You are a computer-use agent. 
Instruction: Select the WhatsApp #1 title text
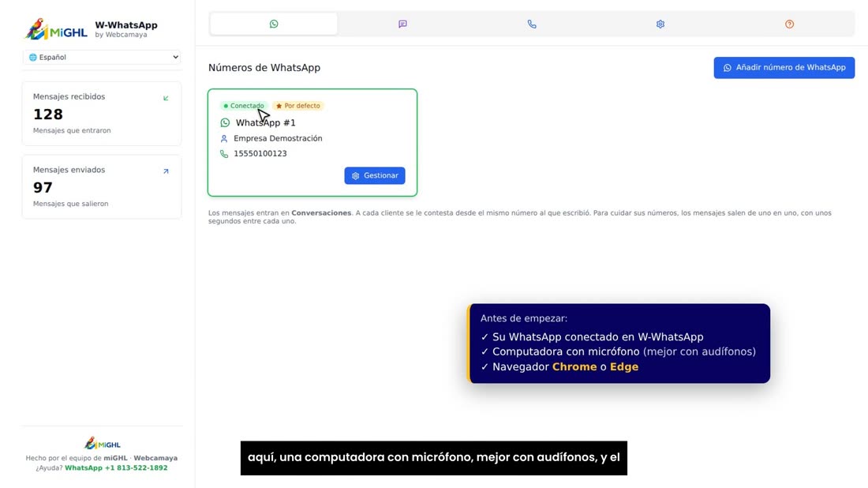pyautogui.click(x=266, y=122)
